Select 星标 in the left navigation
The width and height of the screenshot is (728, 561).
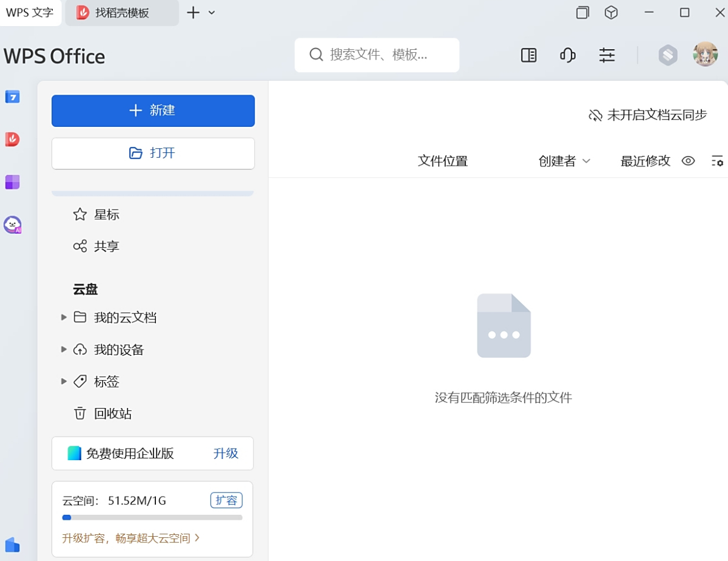tap(106, 214)
